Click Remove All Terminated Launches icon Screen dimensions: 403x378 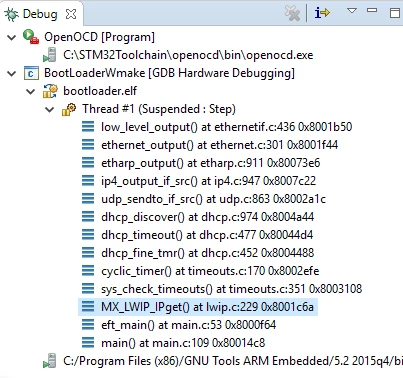(x=292, y=14)
